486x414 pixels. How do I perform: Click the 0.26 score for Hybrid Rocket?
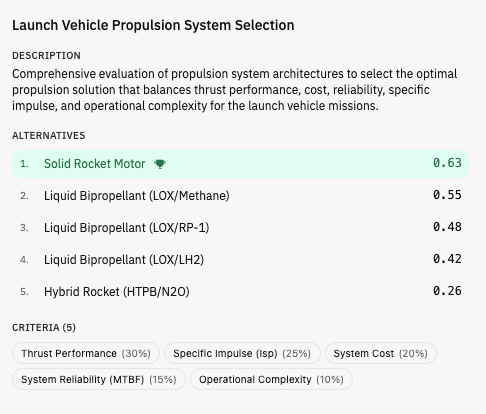tap(447, 291)
